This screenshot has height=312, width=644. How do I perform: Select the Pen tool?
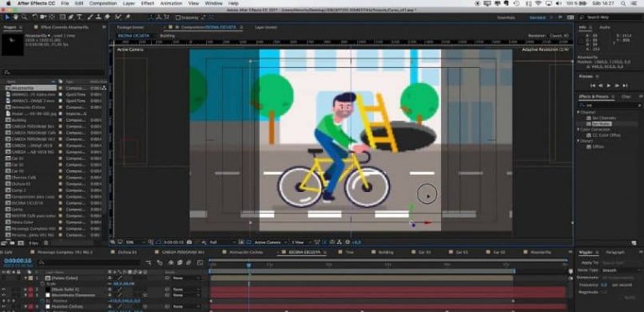coord(70,18)
